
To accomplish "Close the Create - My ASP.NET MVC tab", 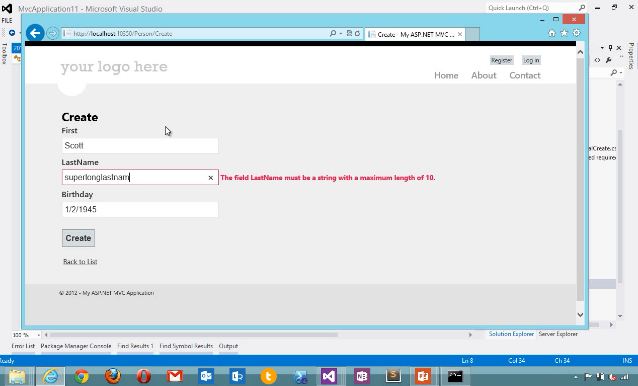I will pyautogui.click(x=460, y=34).
